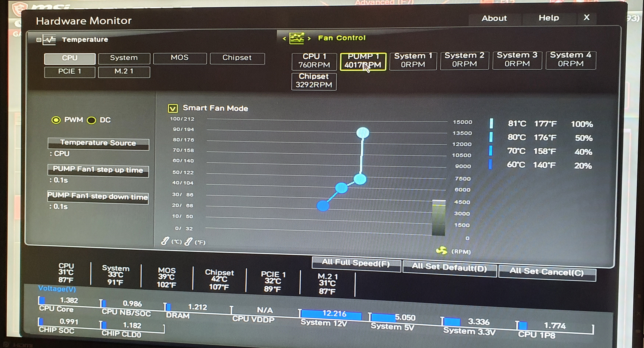The width and height of the screenshot is (644, 348).
Task: Toggle the Smart Fan Mode checkbox
Action: click(x=173, y=108)
